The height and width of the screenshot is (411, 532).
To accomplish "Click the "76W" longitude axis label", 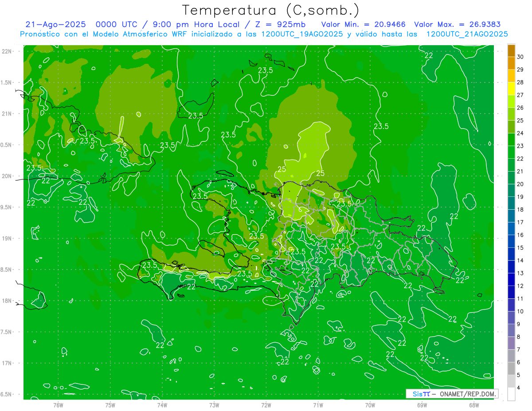I will click(58, 405).
